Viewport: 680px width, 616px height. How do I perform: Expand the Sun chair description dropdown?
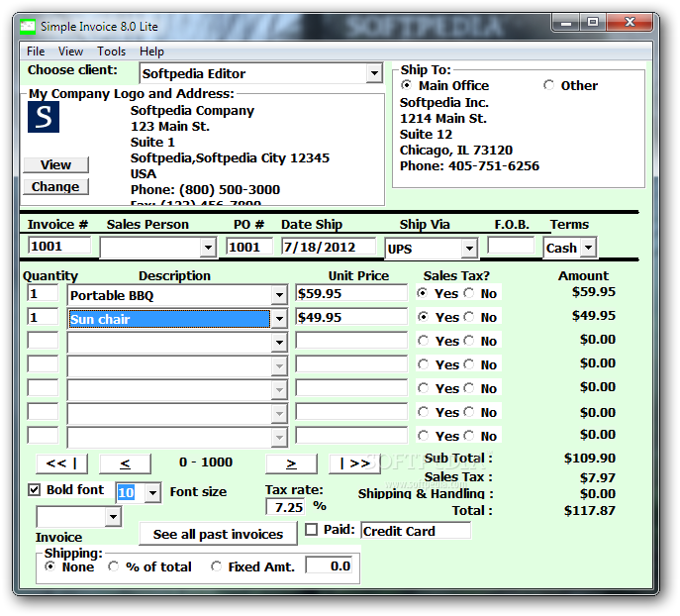point(279,319)
